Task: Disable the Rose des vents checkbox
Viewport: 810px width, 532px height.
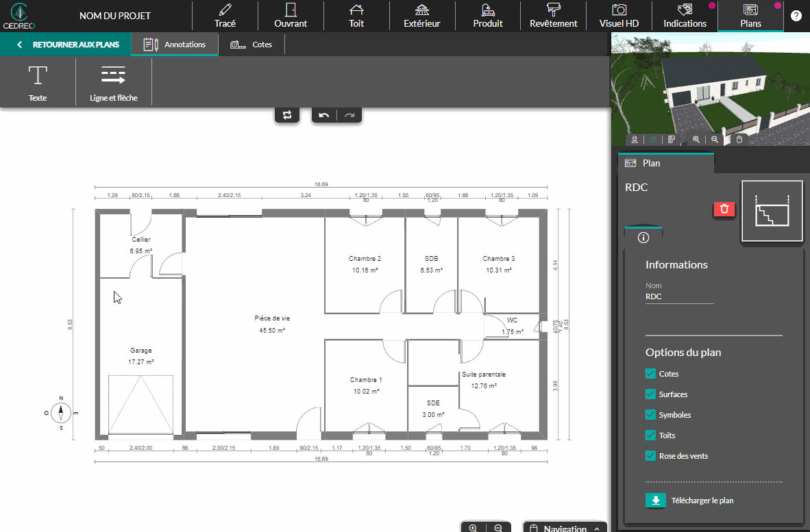Action: pos(651,456)
